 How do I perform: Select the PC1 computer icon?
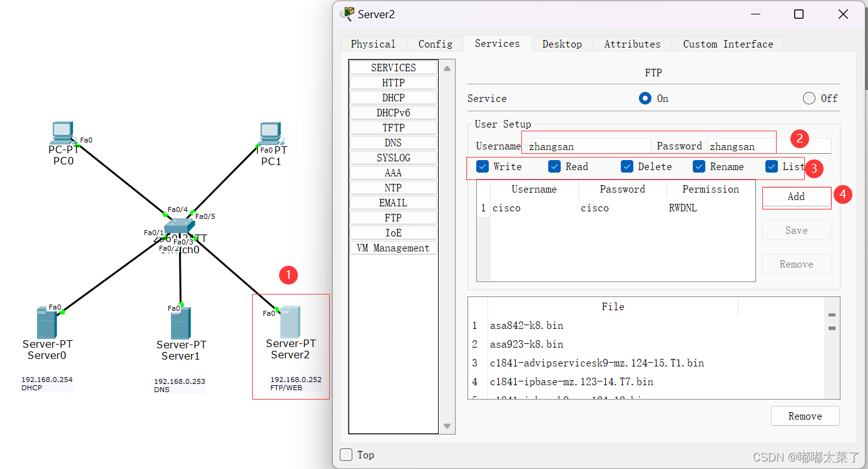(270, 133)
